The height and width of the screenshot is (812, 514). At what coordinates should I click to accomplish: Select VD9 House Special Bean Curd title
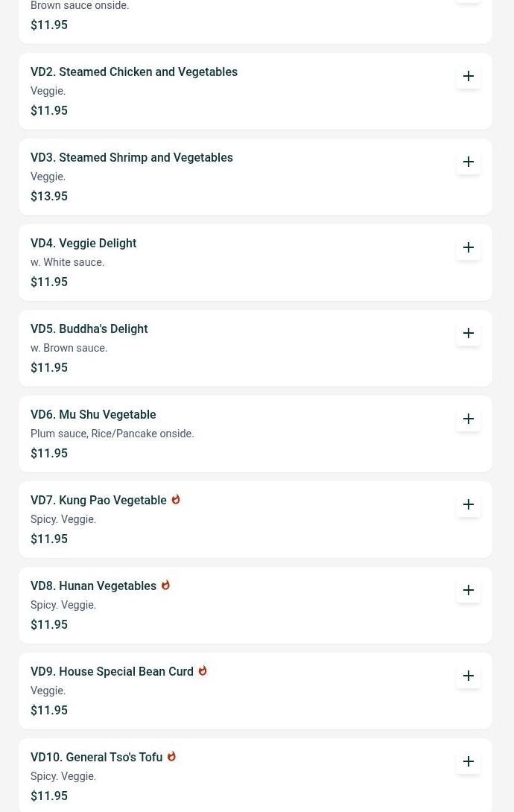[112, 672]
